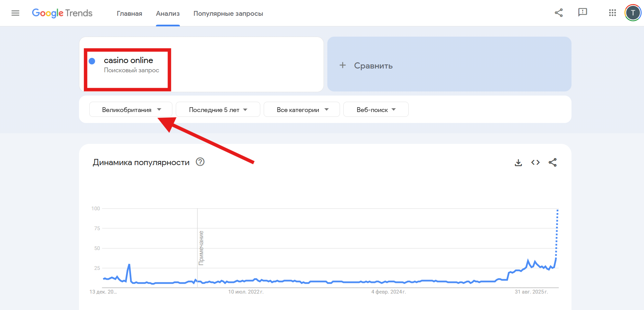Open the Все категории dropdown
The height and width of the screenshot is (310, 644).
(301, 109)
